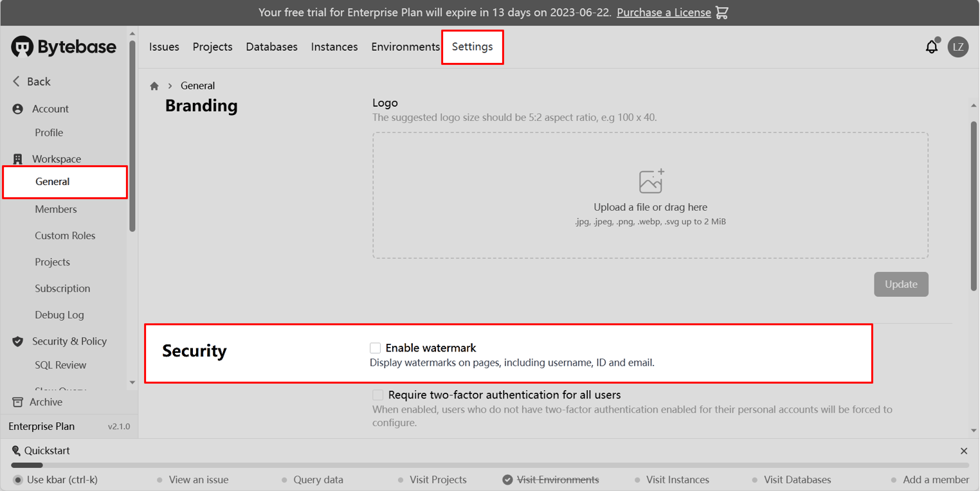Click the Back chevron arrow

[x=17, y=82]
